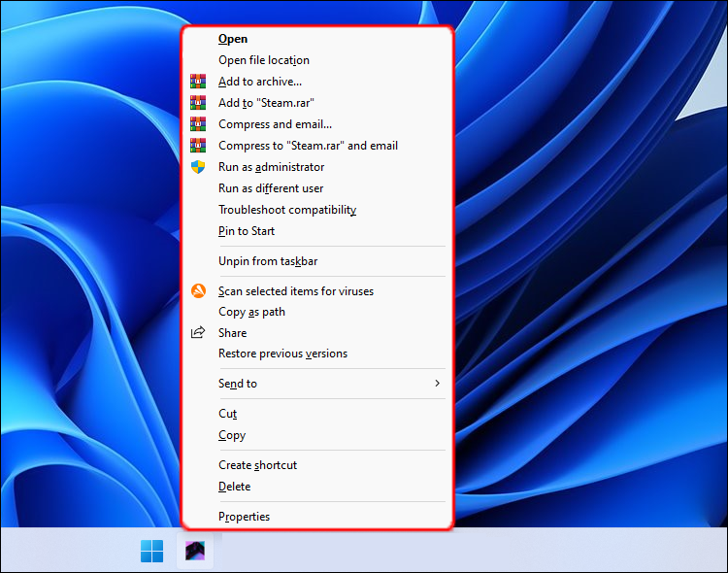Click the WinRAR icon beside Compress and email
The image size is (728, 573).
click(x=198, y=124)
